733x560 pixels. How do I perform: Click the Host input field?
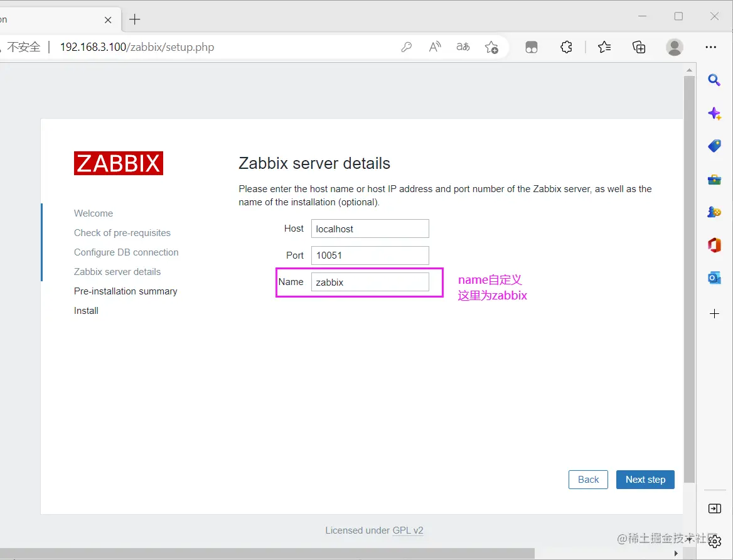point(370,229)
